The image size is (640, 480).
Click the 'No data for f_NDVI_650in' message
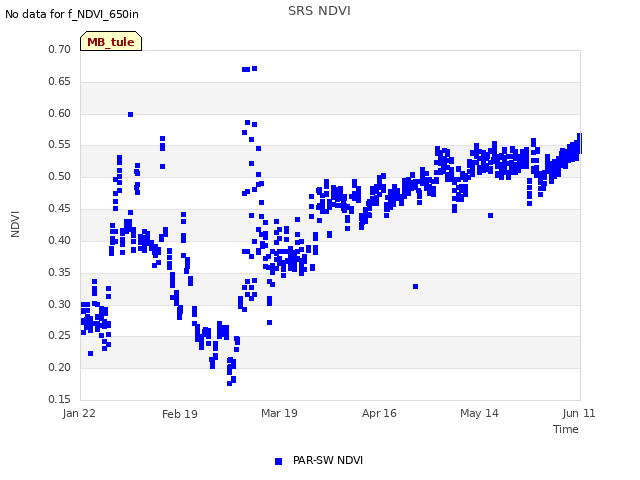pyautogui.click(x=72, y=14)
